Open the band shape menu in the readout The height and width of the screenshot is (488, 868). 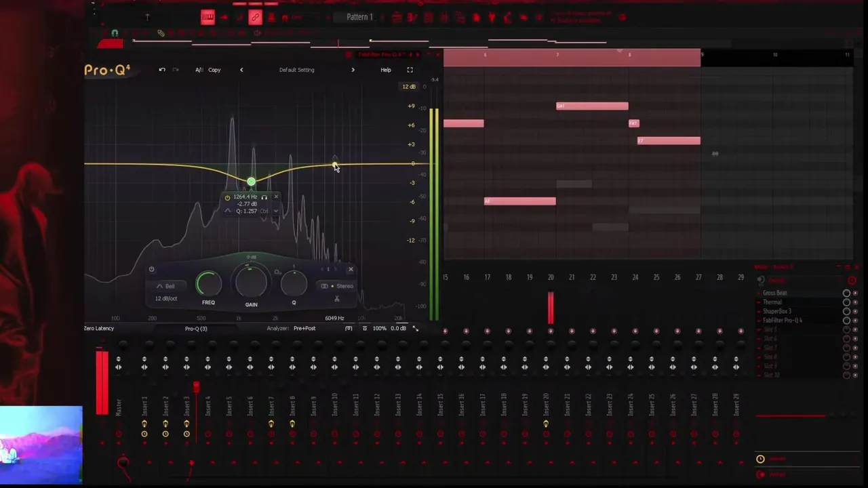(228, 211)
